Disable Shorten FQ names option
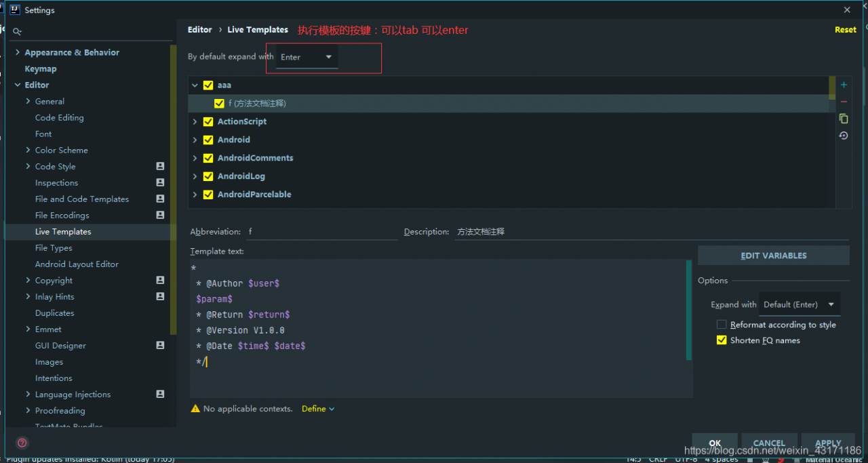868x463 pixels. pos(722,340)
